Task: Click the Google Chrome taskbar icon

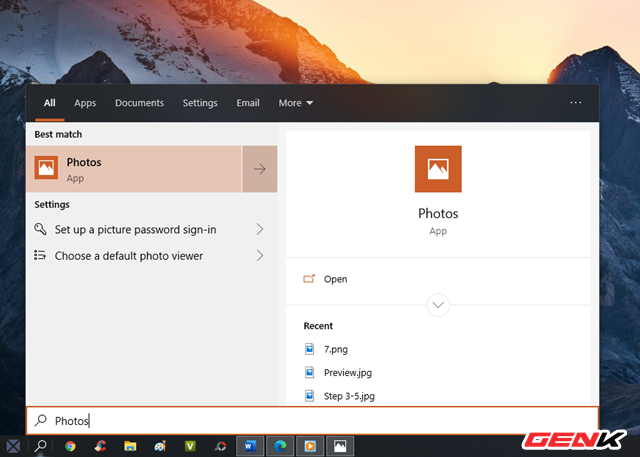Action: click(70, 446)
